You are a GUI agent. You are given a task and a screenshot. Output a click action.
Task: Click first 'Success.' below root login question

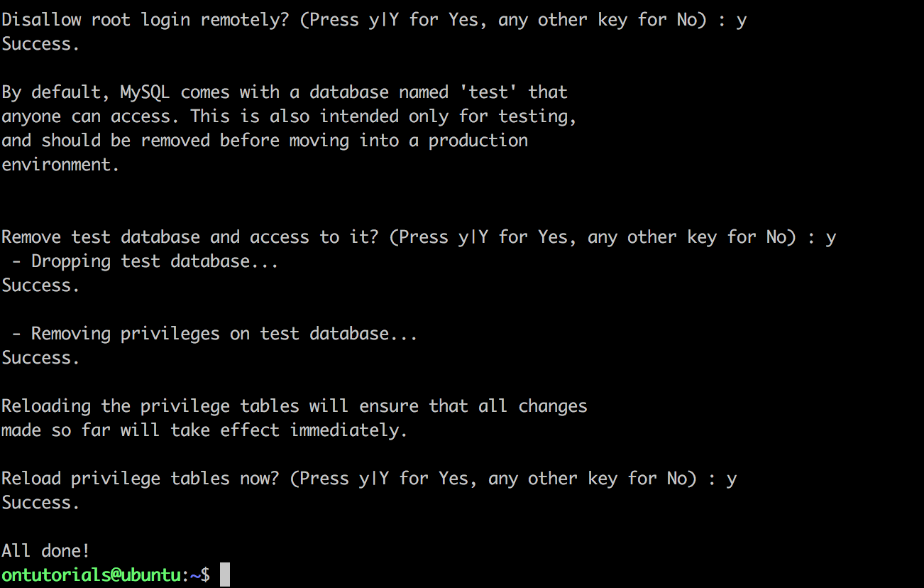pyautogui.click(x=40, y=44)
